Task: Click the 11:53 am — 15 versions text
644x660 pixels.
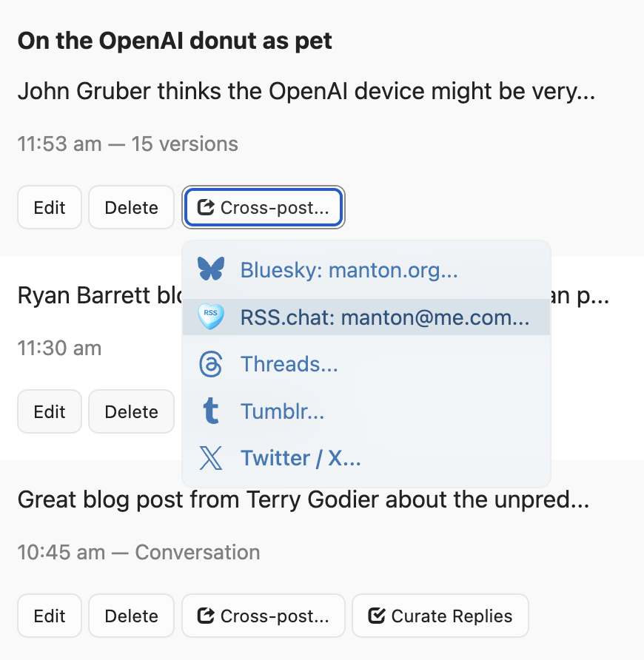Action: pyautogui.click(x=127, y=144)
